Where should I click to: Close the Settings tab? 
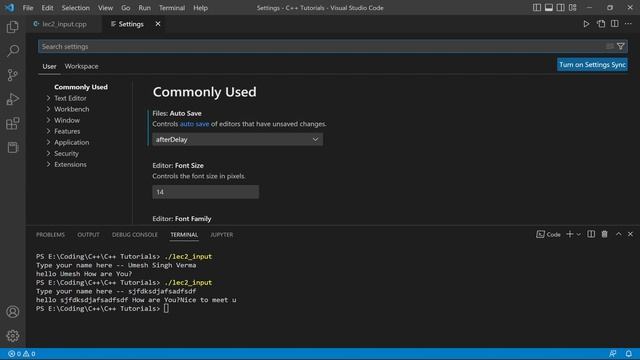158,24
